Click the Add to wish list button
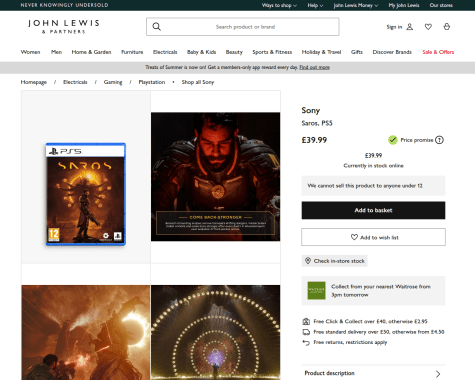The width and height of the screenshot is (475, 380). point(373,237)
